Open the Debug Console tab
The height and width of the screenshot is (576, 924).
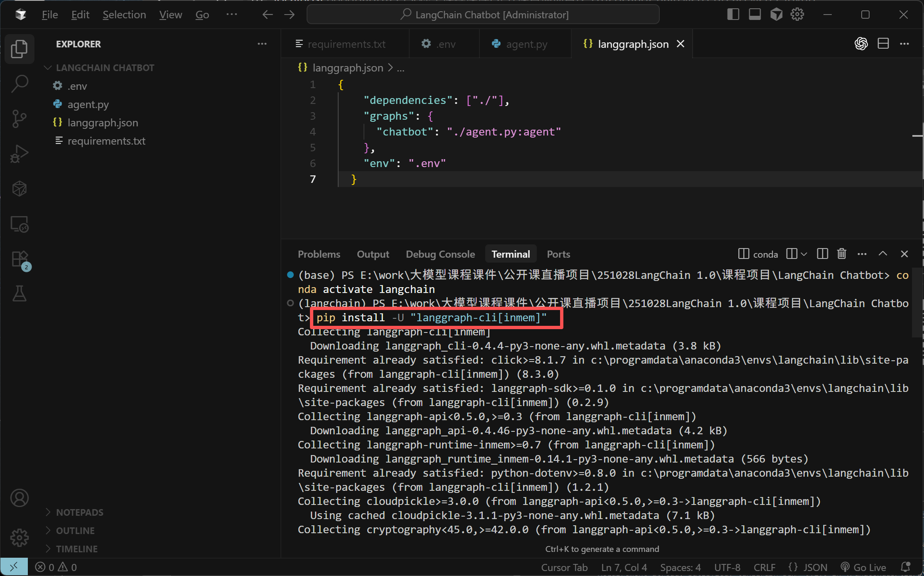pos(440,254)
